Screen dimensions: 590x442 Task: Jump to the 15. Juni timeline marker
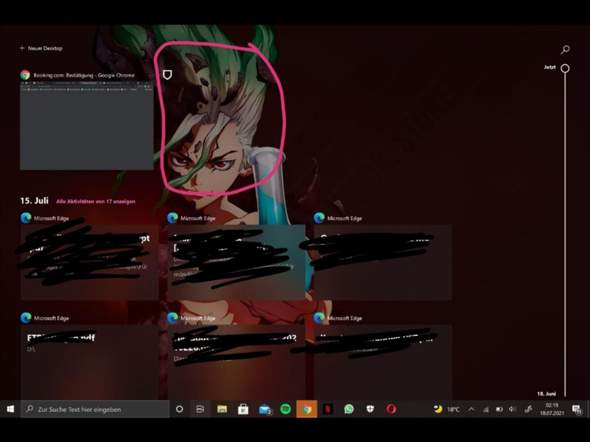[x=546, y=394]
